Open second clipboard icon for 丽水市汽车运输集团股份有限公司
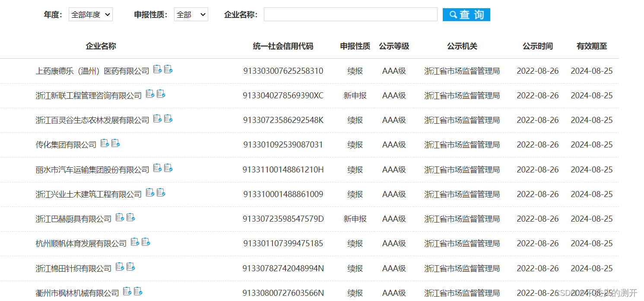 point(168,168)
